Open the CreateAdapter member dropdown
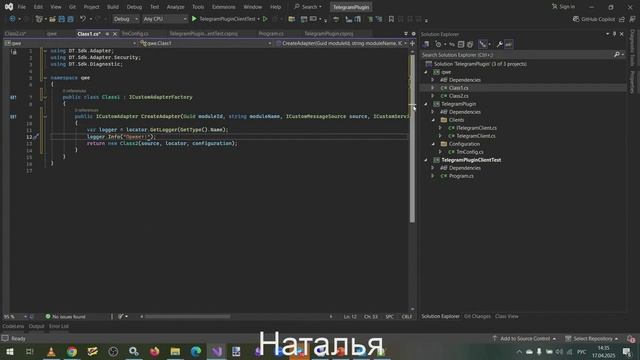 342,43
